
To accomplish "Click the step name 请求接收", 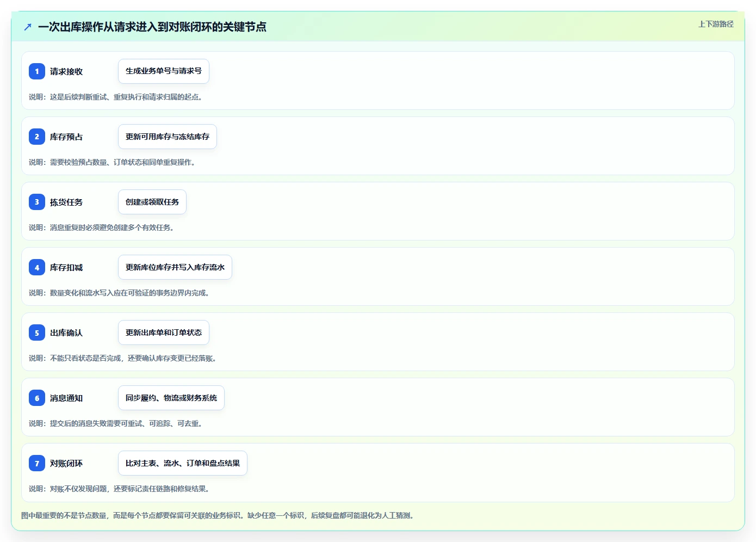I will click(66, 71).
